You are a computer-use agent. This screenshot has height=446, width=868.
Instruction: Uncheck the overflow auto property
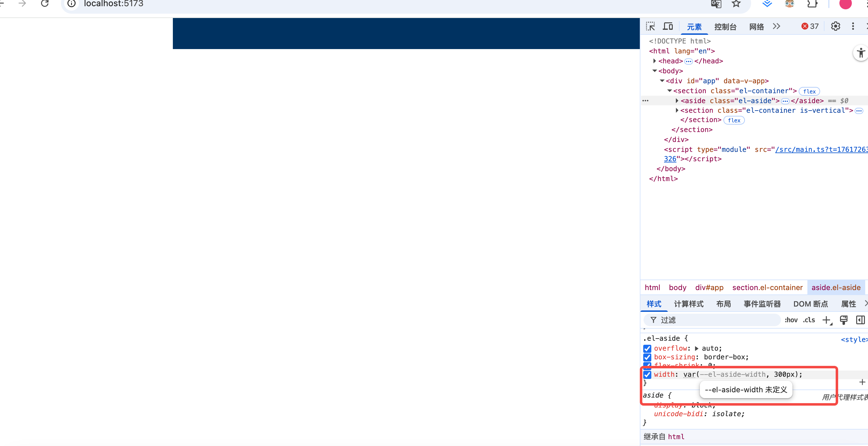pos(647,348)
